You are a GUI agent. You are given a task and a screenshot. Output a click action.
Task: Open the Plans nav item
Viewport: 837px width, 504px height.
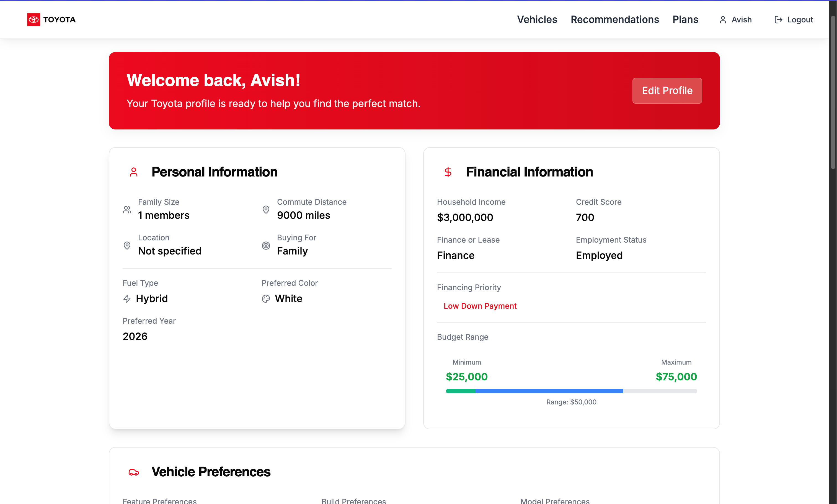click(685, 19)
